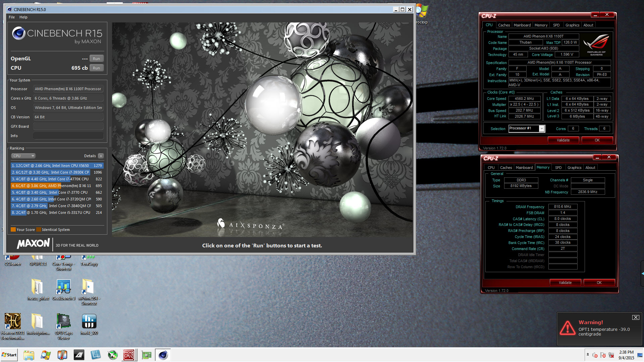
Task: Select the Core i7-3770 ranking row
Action: (57, 192)
